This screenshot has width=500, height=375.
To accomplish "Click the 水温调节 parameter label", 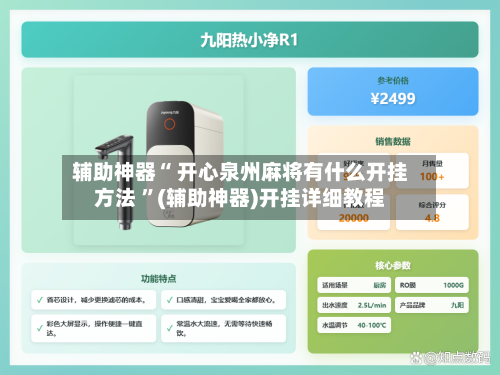I will coord(335,325).
